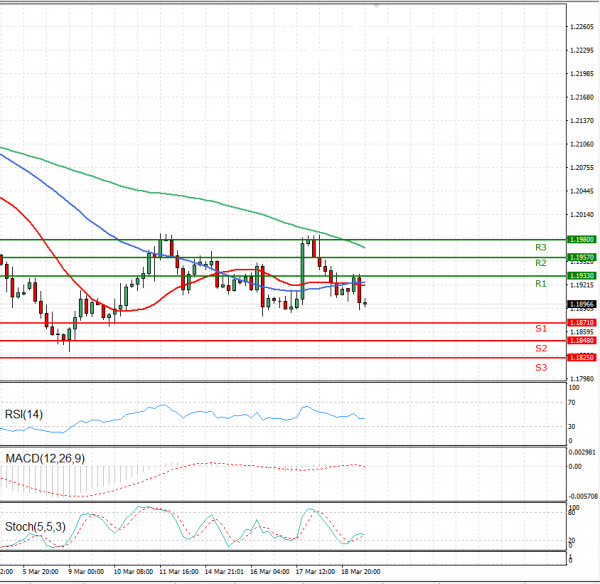Viewport: 600px width, 584px height.
Task: Click the 16 Mar 04:00 time label
Action: pos(270,571)
